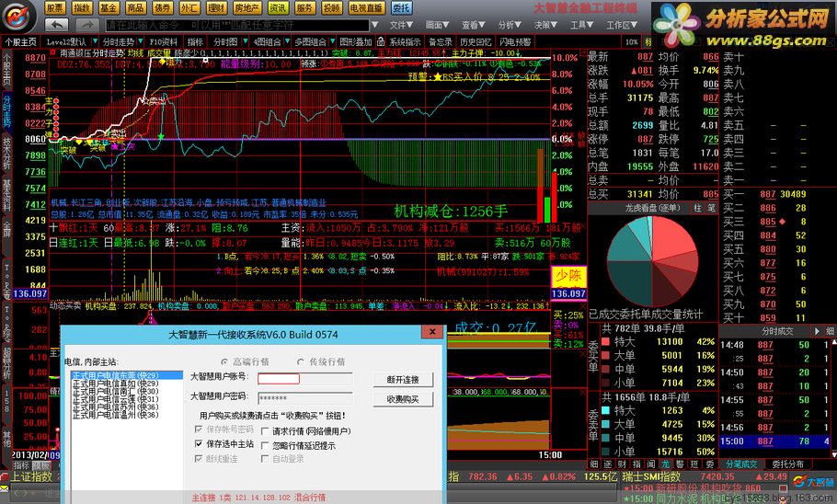Enable 忽略行情延迟提示 checkbox

coord(265,445)
